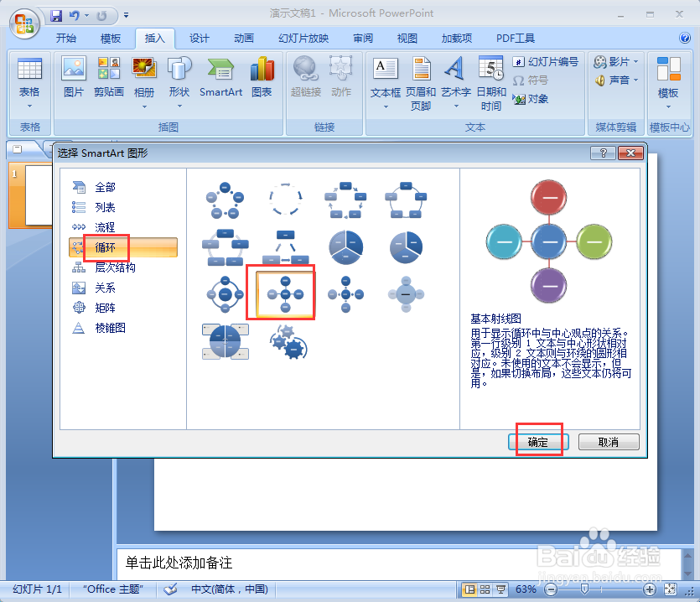Open PowerPoint help icon in ribbon
Image resolution: width=700 pixels, height=602 pixels.
tap(685, 38)
